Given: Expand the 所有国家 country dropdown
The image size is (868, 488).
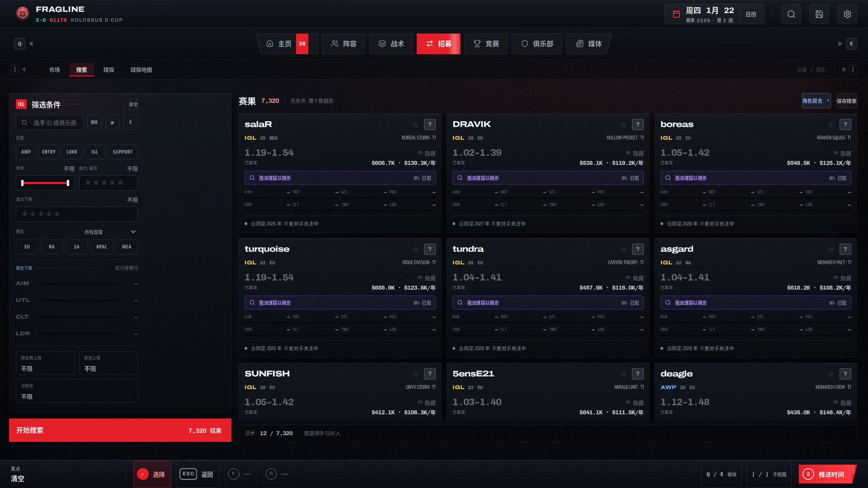Looking at the screenshot, I should (x=110, y=232).
